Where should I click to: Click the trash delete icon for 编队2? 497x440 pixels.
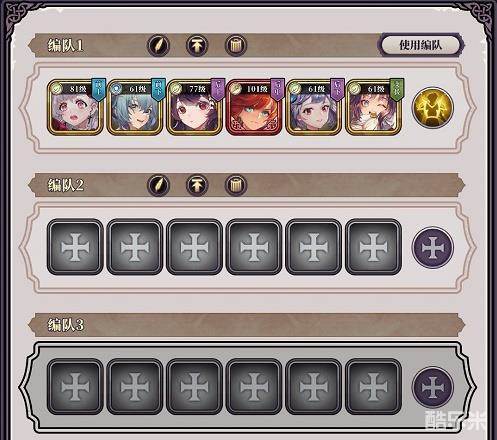pos(236,185)
